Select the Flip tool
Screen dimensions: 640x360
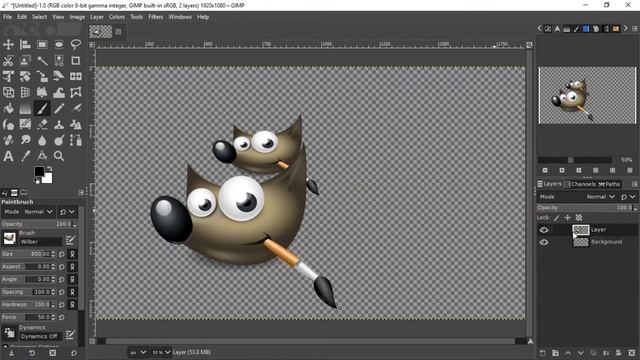point(76,76)
